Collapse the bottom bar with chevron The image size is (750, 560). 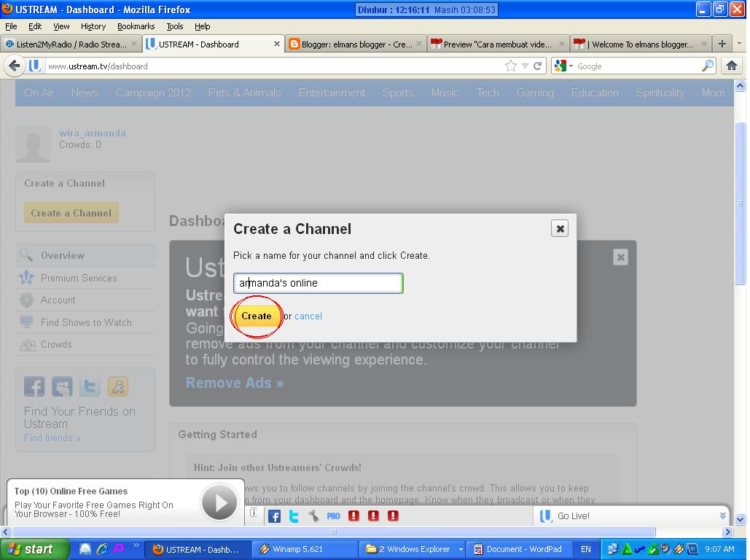(x=722, y=516)
